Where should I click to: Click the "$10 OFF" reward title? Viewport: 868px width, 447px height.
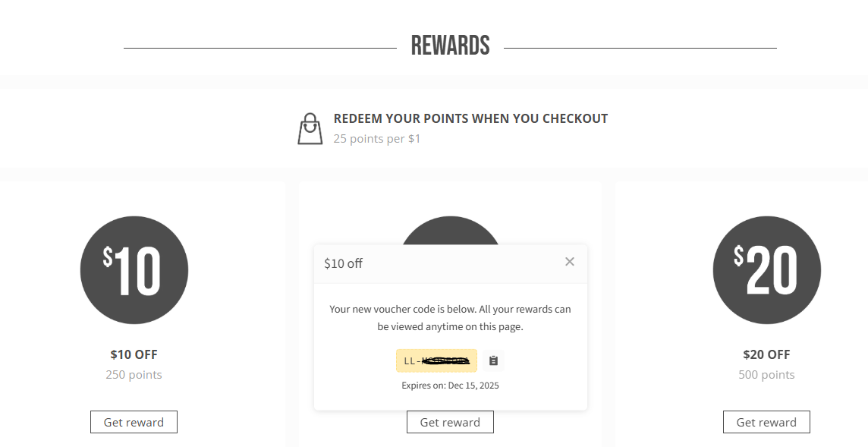[134, 354]
